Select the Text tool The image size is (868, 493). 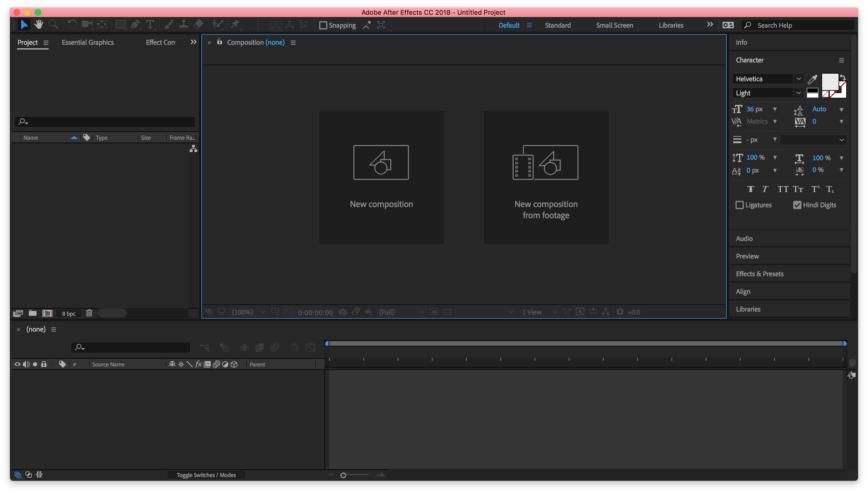(x=150, y=24)
